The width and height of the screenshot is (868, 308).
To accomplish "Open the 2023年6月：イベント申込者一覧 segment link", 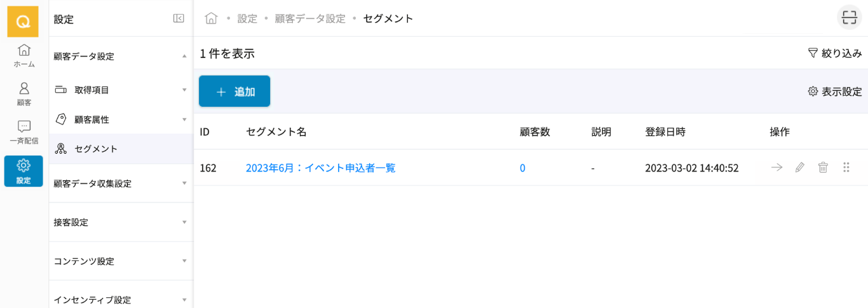I will [320, 168].
